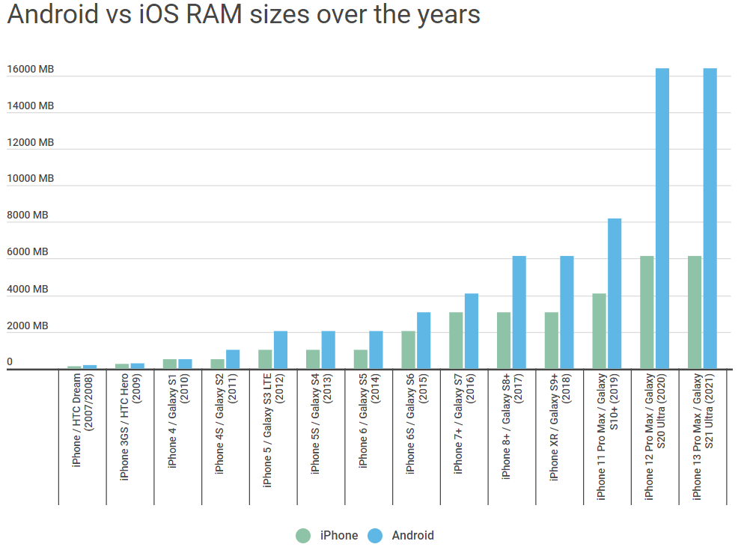This screenshot has width=756, height=553.
Task: Click the 12000 MB axis label
Action: (x=31, y=142)
